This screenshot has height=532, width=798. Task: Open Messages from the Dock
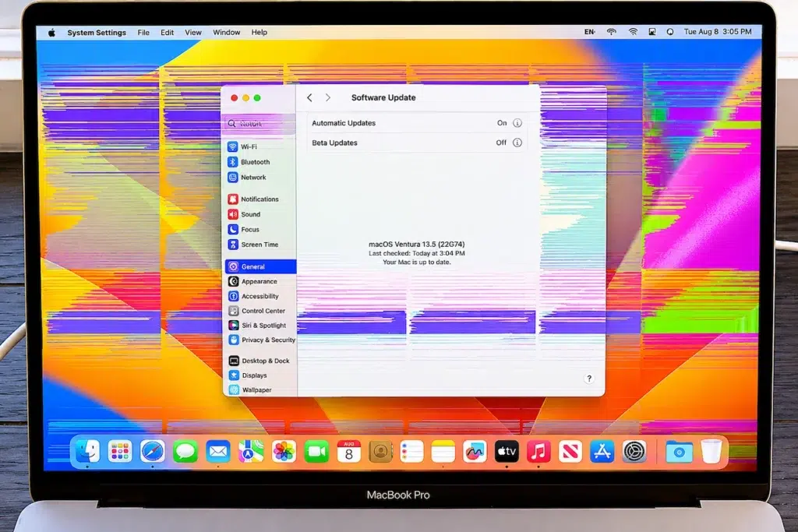(185, 451)
